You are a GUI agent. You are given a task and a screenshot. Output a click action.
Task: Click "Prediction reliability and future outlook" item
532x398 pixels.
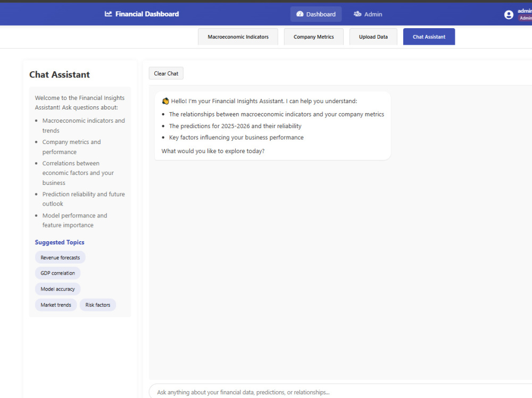click(84, 199)
